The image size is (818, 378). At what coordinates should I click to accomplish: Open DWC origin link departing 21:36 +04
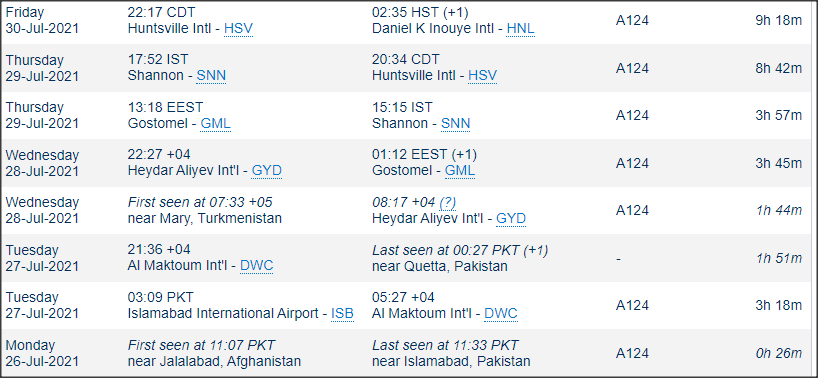pos(256,266)
